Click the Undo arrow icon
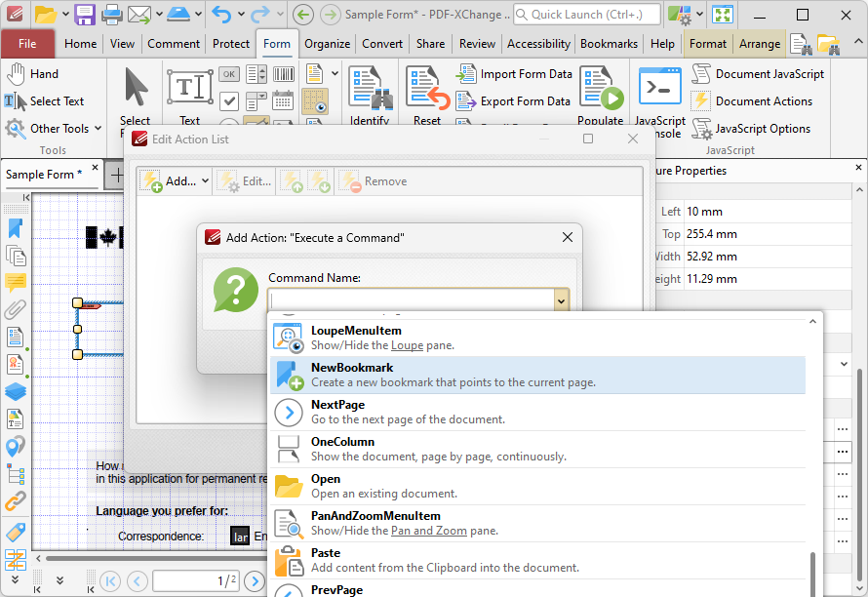Screen dimensions: 868x597 (222, 15)
